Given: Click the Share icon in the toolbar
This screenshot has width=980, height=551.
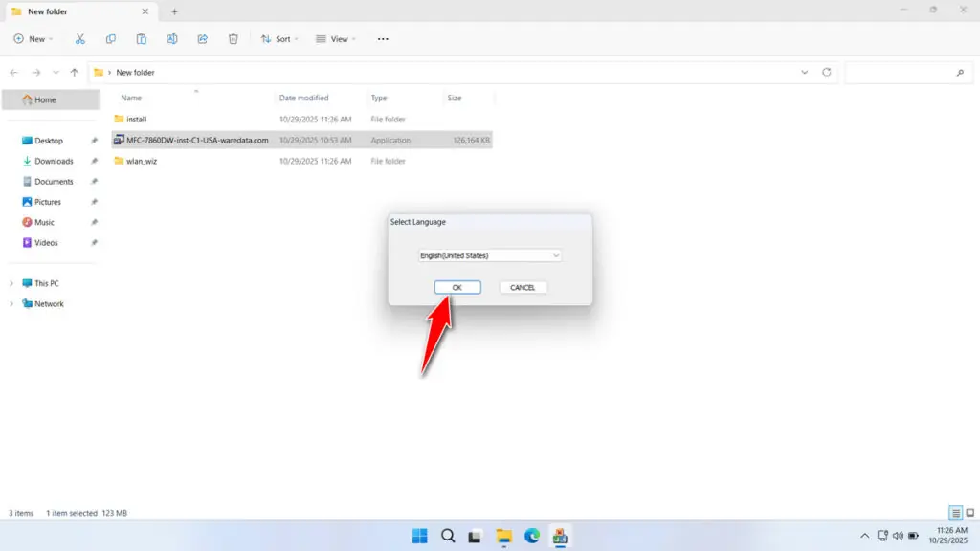Looking at the screenshot, I should tap(202, 38).
